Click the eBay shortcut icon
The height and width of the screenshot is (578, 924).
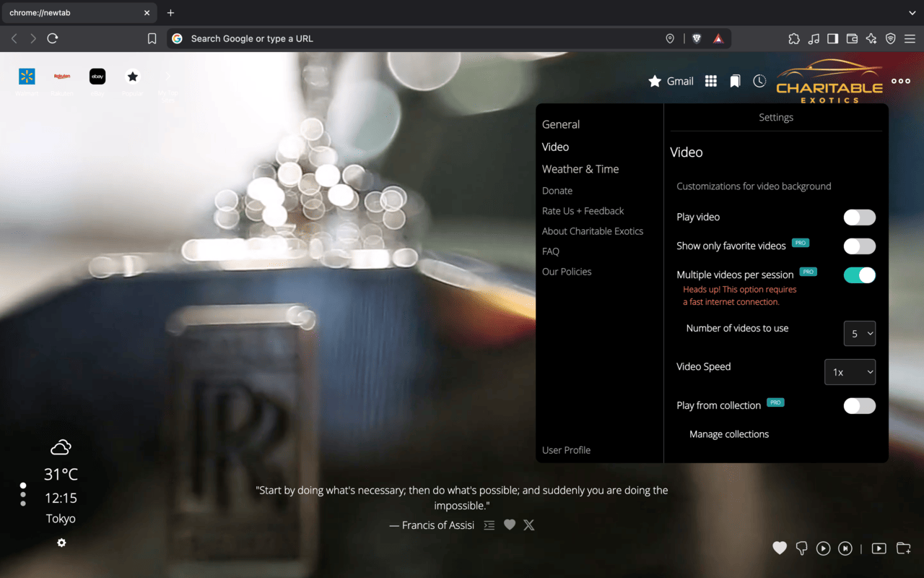[x=97, y=77]
